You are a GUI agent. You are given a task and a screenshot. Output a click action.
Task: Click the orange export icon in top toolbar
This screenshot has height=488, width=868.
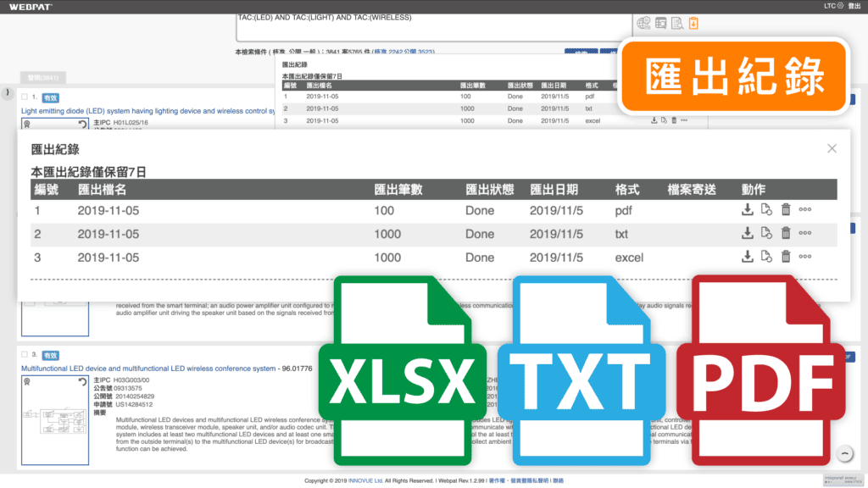pyautogui.click(x=693, y=23)
